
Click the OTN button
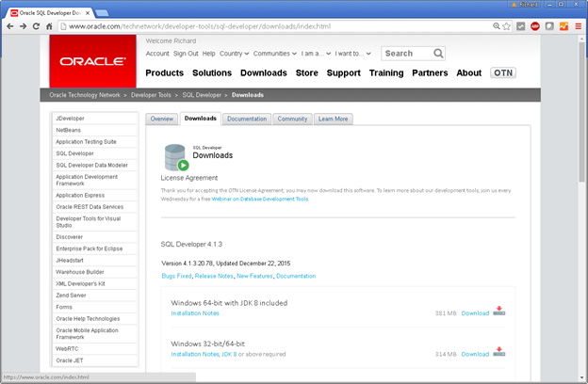[x=503, y=73]
